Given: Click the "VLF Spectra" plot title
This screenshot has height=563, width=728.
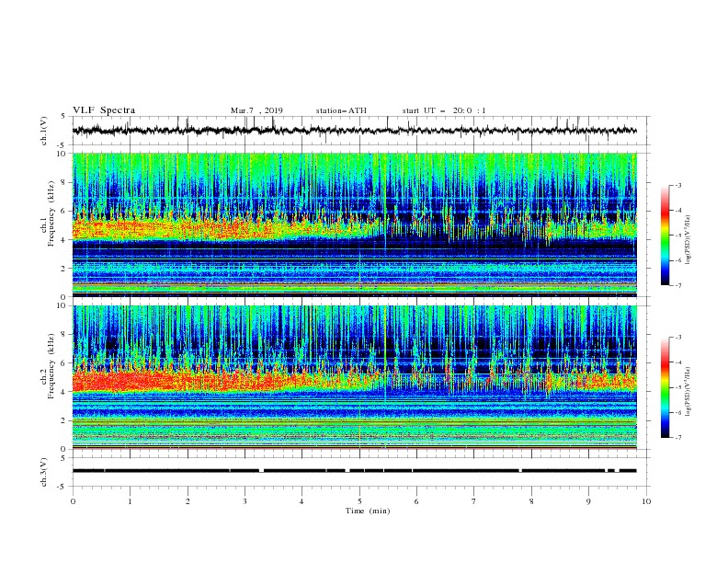Looking at the screenshot, I should tap(104, 110).
